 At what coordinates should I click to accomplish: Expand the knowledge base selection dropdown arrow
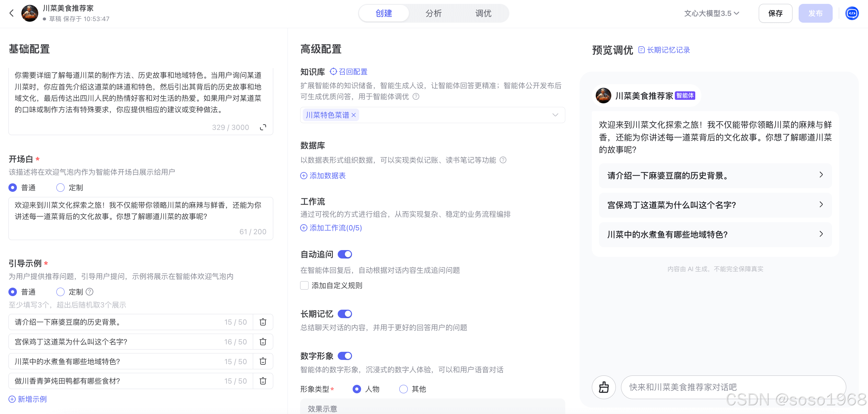pos(555,115)
